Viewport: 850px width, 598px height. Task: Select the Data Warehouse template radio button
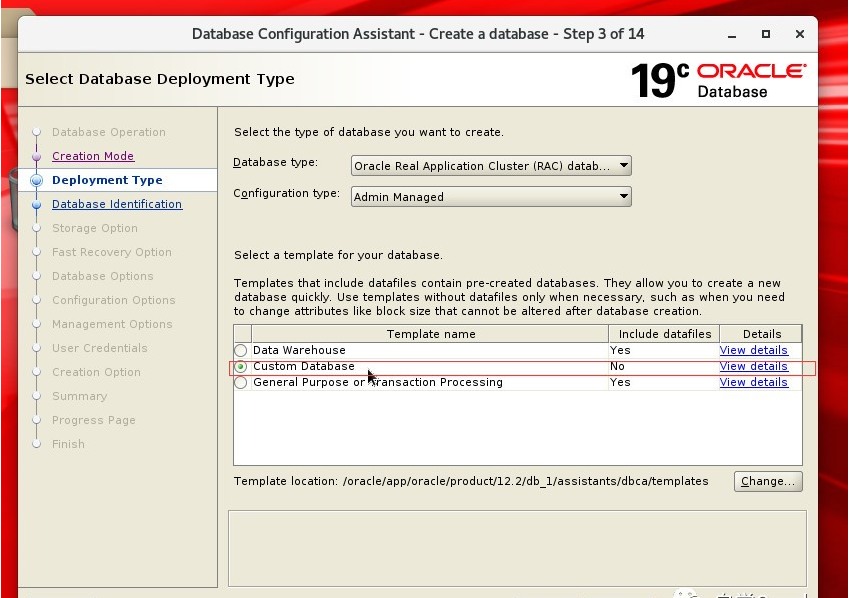tap(241, 351)
